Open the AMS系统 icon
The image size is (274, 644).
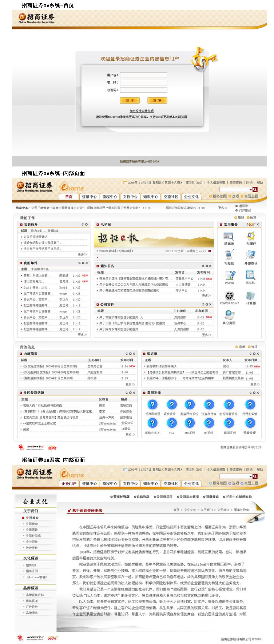pos(189,423)
